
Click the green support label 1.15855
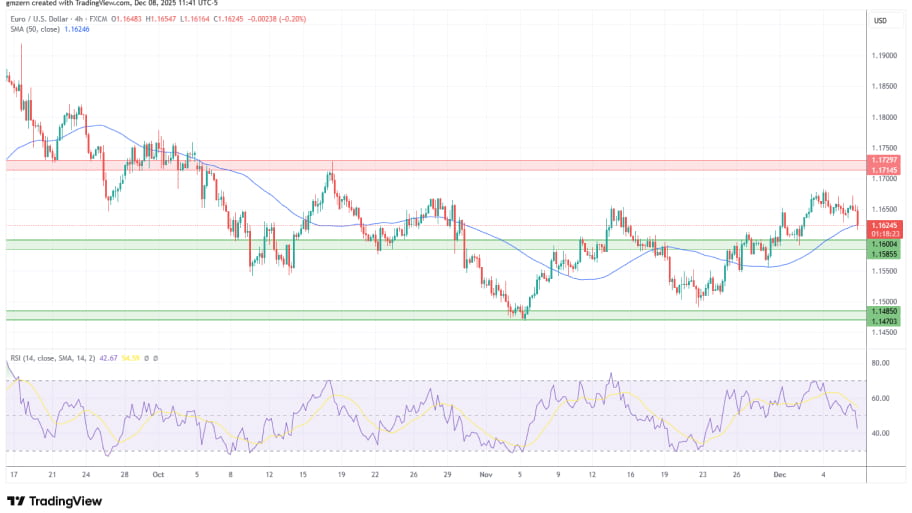coord(884,255)
